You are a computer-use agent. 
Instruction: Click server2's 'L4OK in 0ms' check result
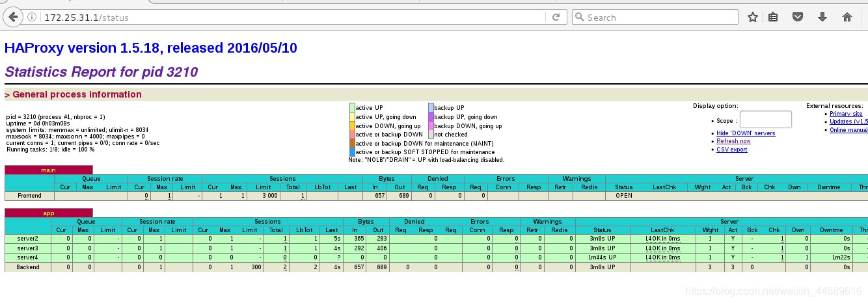pos(662,239)
